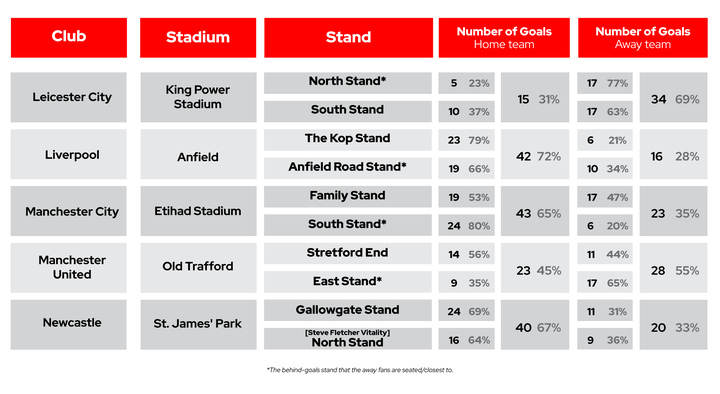Click the Manchester City club cell

[x=69, y=211]
